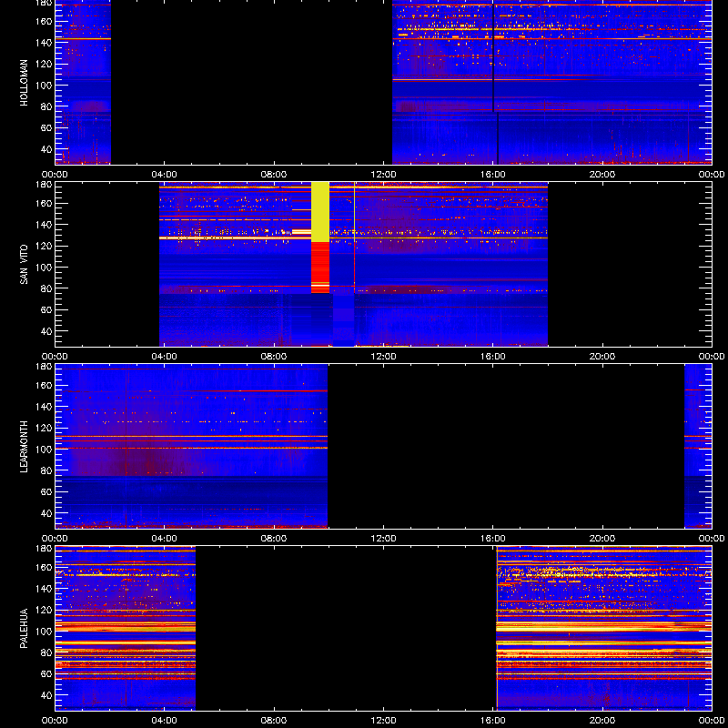The width and height of the screenshot is (728, 728).
Task: Pick the 180 frequency tick on Learmonth axis
Action: pos(45,367)
